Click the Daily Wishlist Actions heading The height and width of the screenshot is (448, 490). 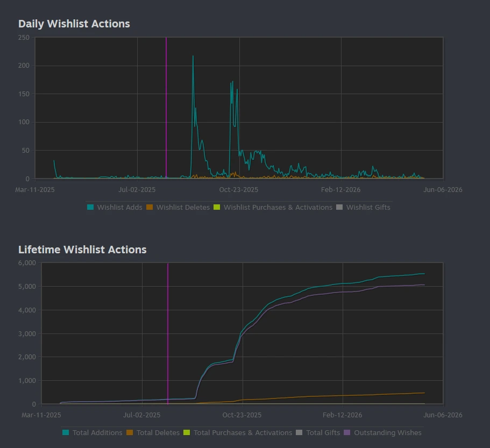coord(74,24)
